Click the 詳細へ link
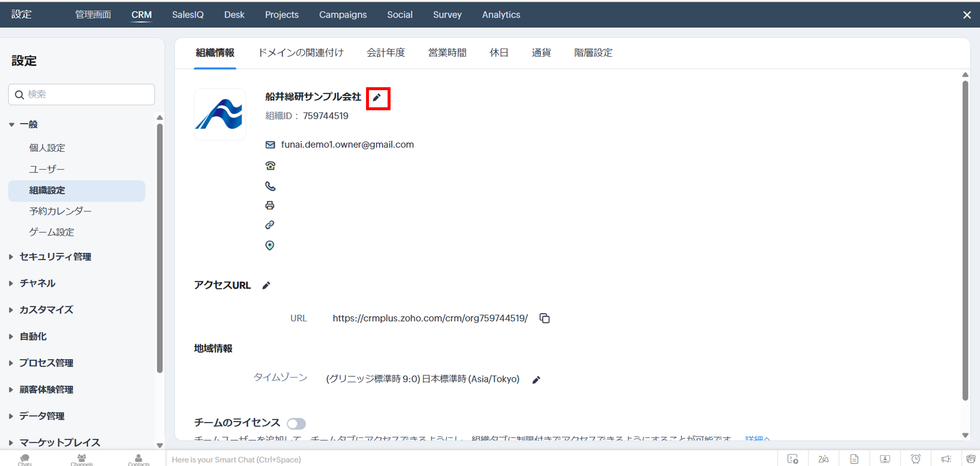The height and width of the screenshot is (466, 980). pyautogui.click(x=757, y=438)
